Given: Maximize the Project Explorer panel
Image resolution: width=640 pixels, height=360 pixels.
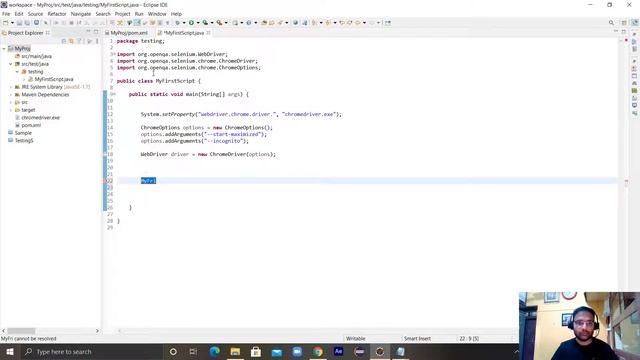Looking at the screenshot, I should click(x=96, y=32).
